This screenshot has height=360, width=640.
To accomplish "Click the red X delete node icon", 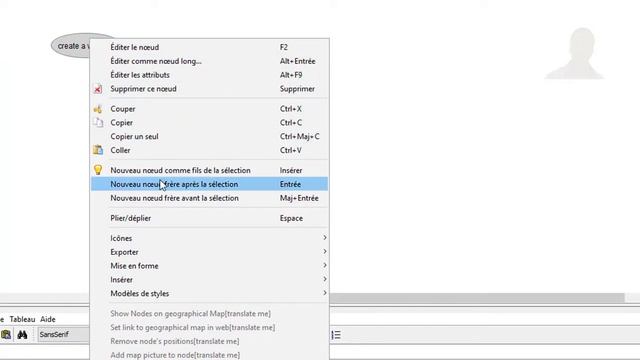I will tap(98, 89).
